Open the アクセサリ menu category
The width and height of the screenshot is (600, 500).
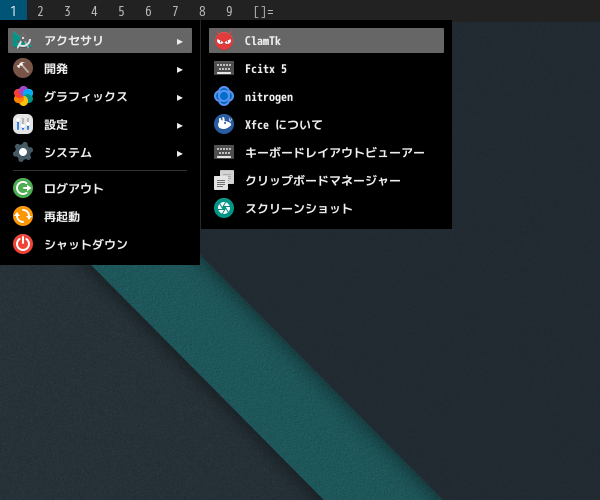(x=100, y=41)
